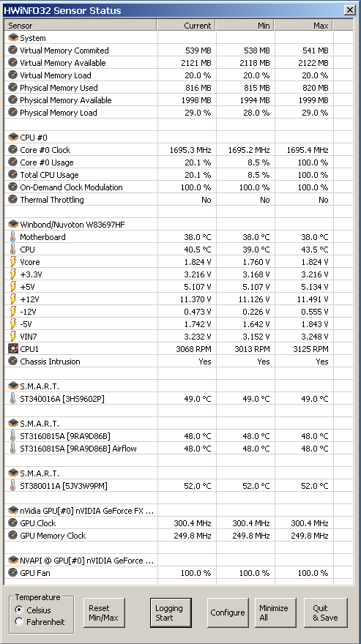Click the Winbond/Nuvoton W83697HF chip icon

(x=13, y=224)
